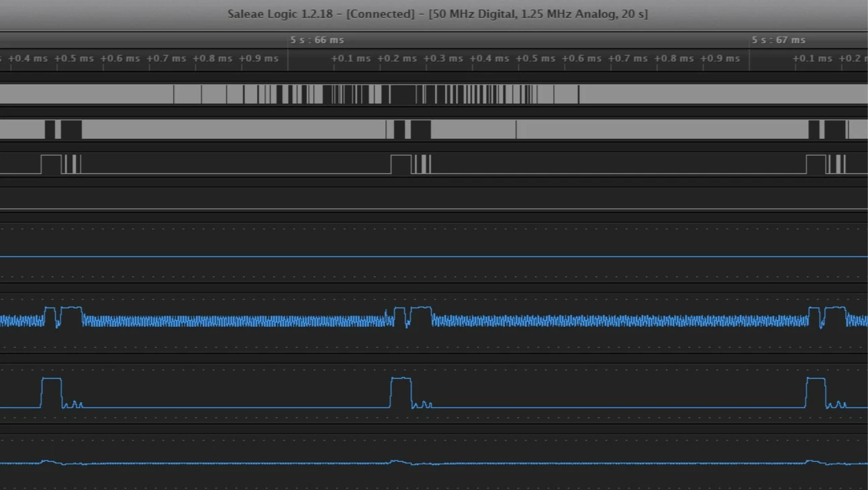Click the +0.9 ms tick just before 5 s : 67 ms
Viewport: 868px width, 490px height.
(x=720, y=58)
